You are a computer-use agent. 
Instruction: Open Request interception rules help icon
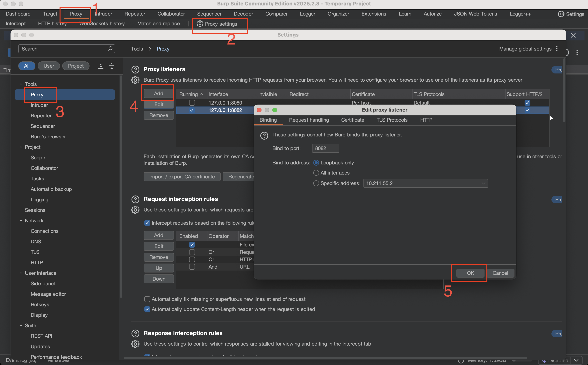pos(135,199)
